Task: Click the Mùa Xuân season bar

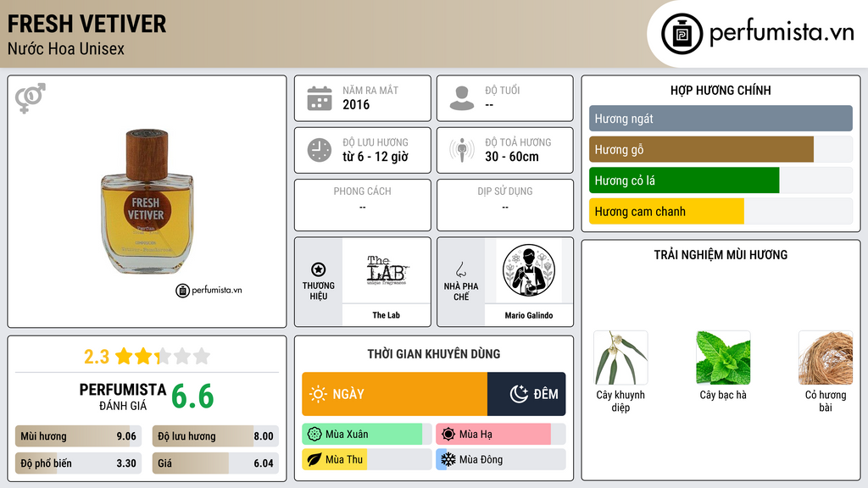Action: [366, 435]
